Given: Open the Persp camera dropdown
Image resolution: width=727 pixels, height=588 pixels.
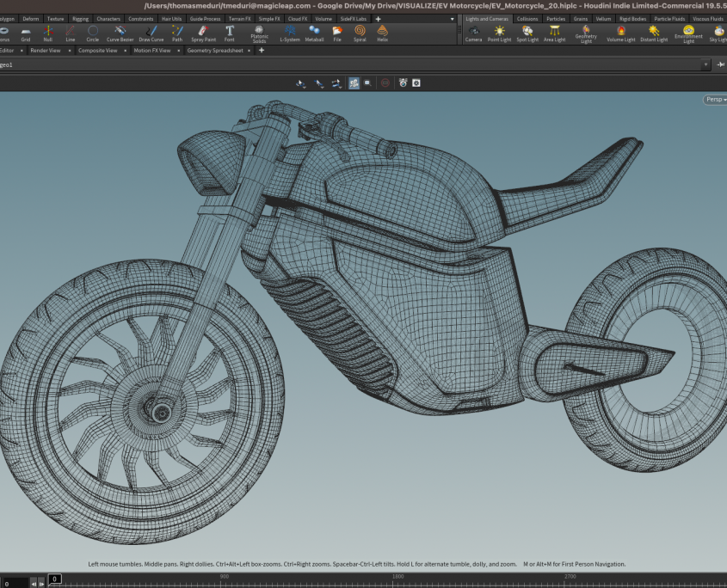Looking at the screenshot, I should (x=715, y=100).
